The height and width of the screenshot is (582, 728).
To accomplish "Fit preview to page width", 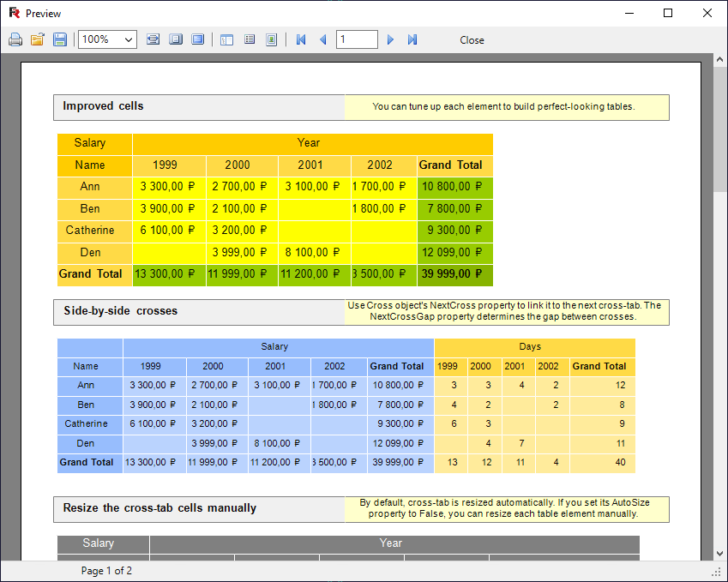I will pyautogui.click(x=153, y=39).
